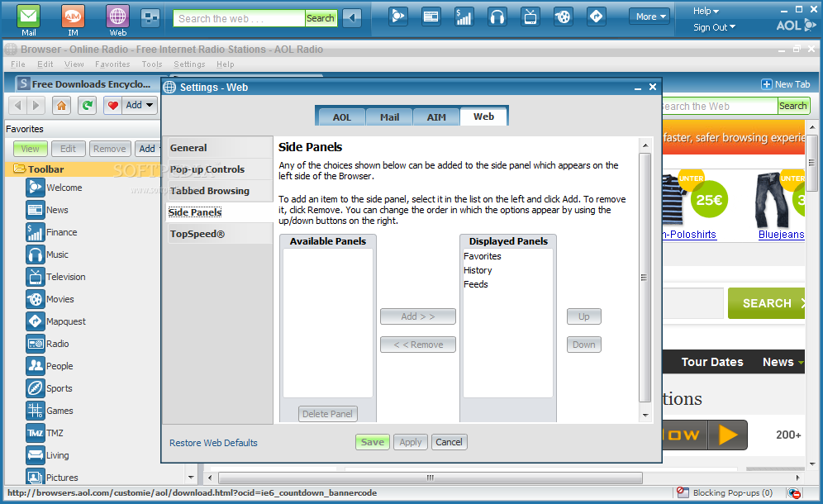Open the IM (AIM) icon

click(73, 17)
